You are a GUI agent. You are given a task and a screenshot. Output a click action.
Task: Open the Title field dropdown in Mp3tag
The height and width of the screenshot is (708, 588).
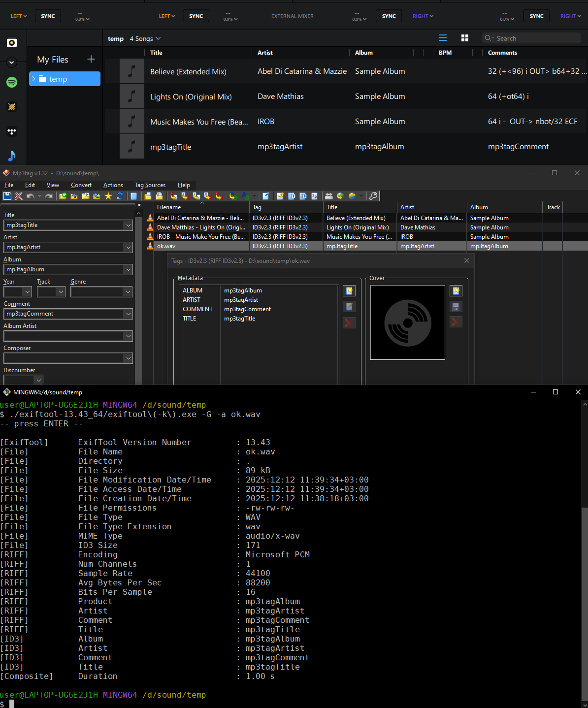[129, 225]
